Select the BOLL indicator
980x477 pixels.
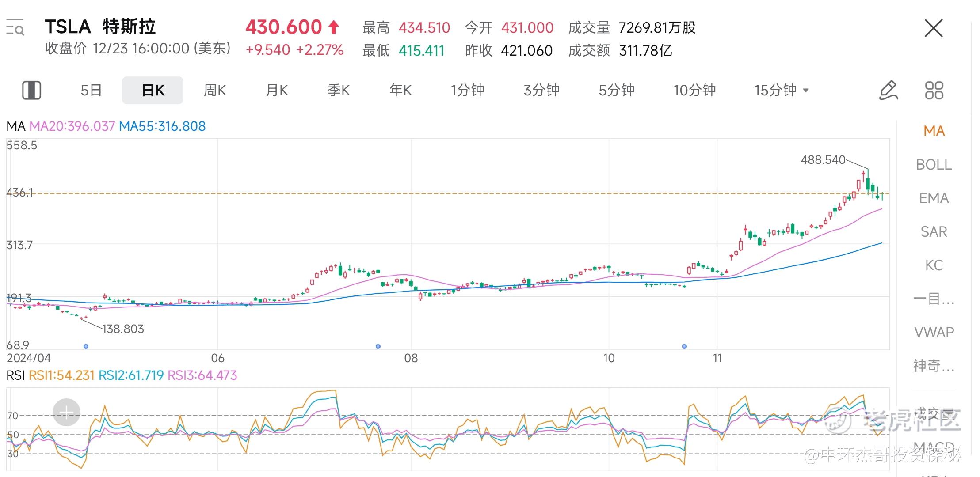pos(934,164)
